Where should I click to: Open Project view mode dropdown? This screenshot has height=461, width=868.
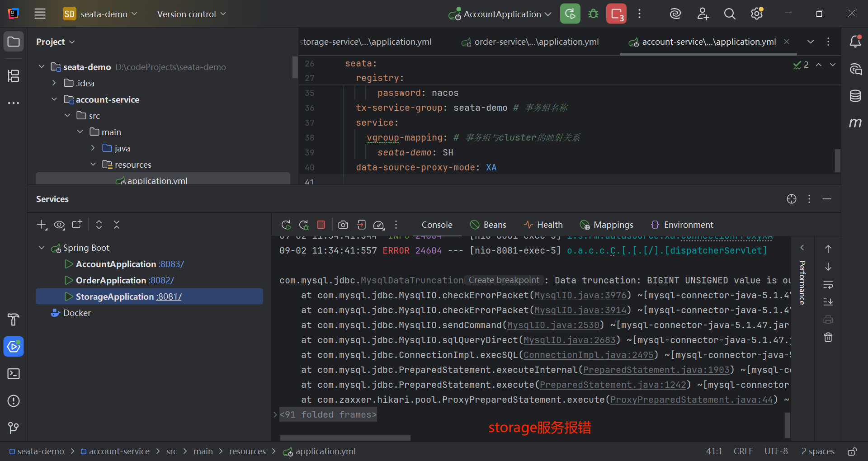(x=55, y=42)
